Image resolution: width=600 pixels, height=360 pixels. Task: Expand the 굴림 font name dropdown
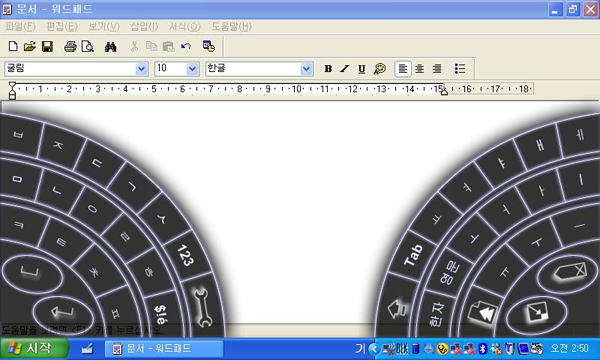point(141,69)
